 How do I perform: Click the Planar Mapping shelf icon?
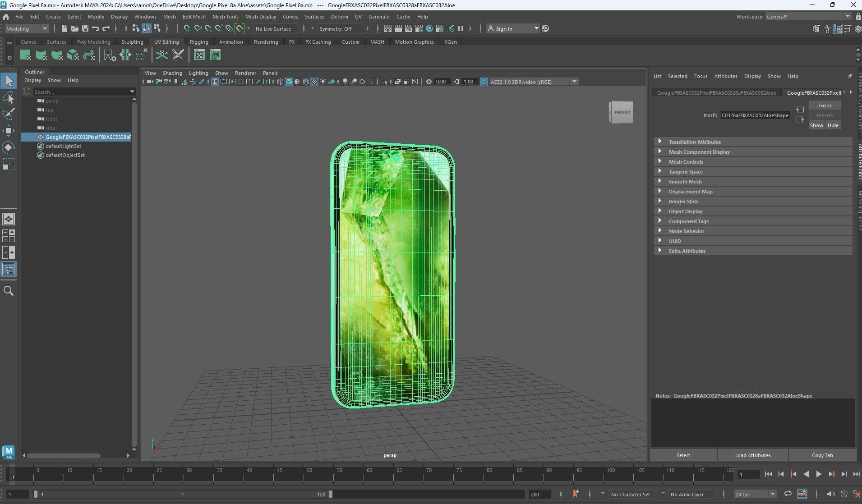[26, 55]
